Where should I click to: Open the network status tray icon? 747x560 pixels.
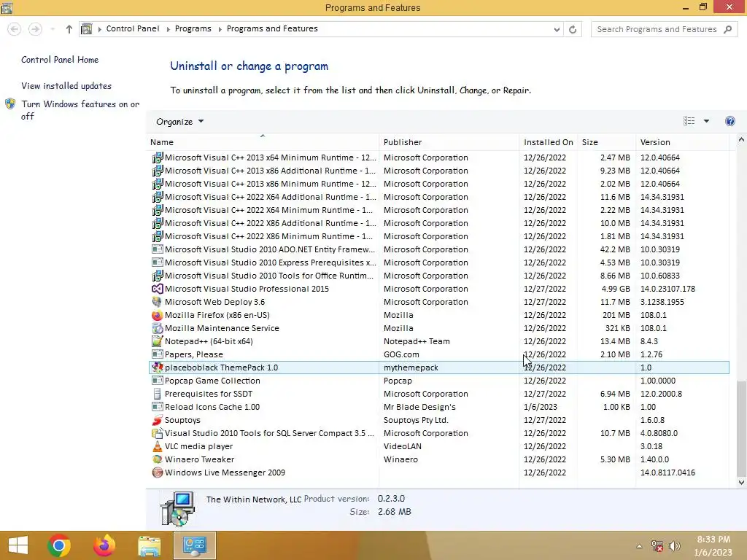657,546
